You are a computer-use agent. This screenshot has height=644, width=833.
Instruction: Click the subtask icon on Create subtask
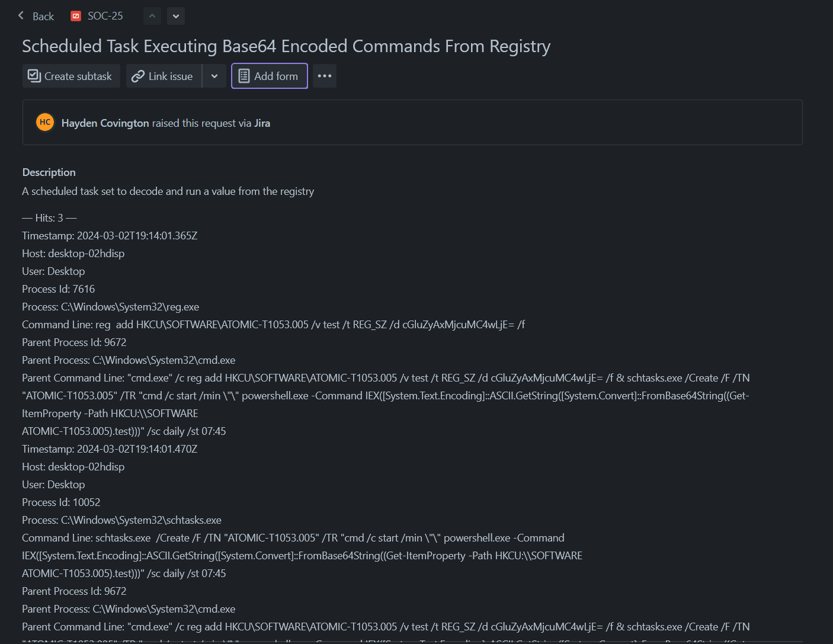click(x=34, y=76)
